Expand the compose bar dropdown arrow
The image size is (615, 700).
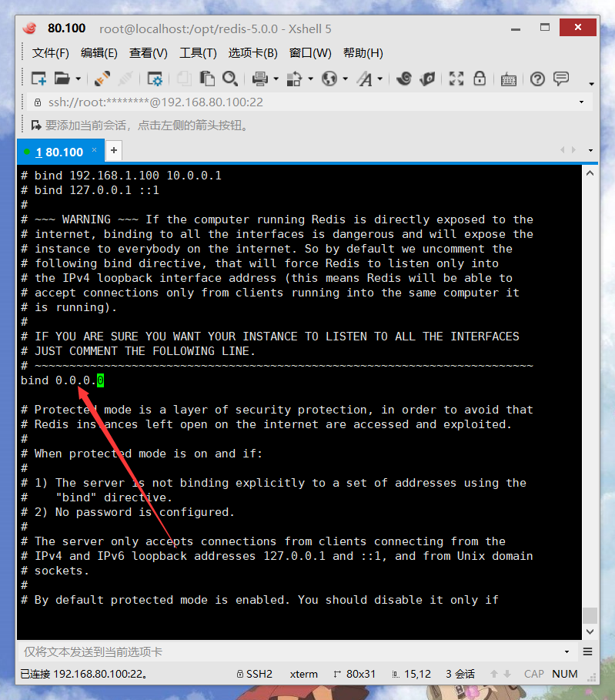567,652
